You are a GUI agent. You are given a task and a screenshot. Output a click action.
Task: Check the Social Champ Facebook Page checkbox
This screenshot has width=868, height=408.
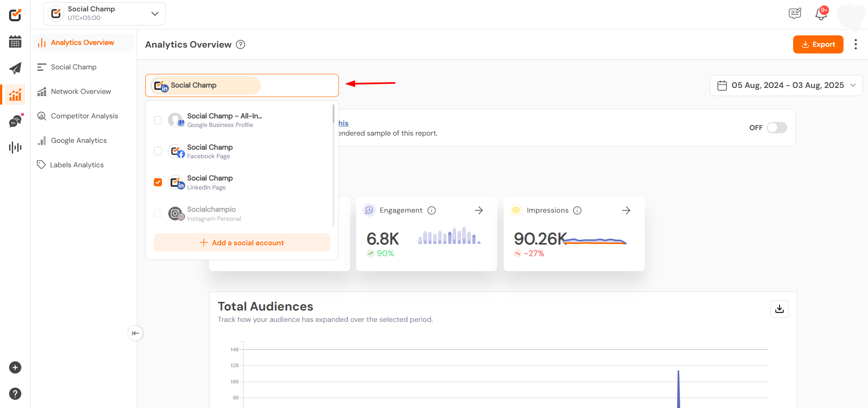coord(158,151)
